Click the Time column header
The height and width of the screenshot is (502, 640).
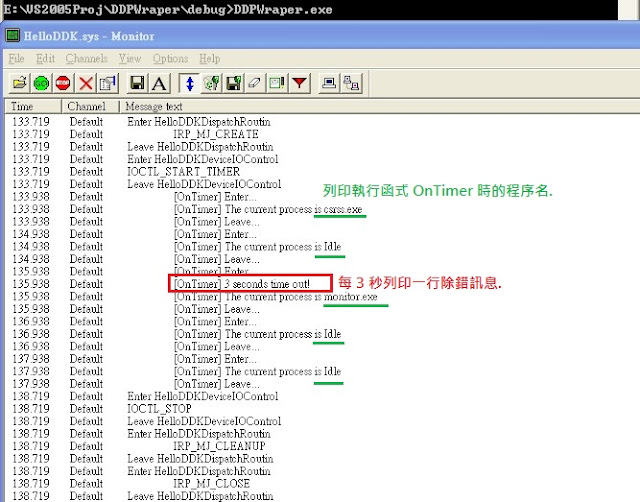(x=33, y=107)
